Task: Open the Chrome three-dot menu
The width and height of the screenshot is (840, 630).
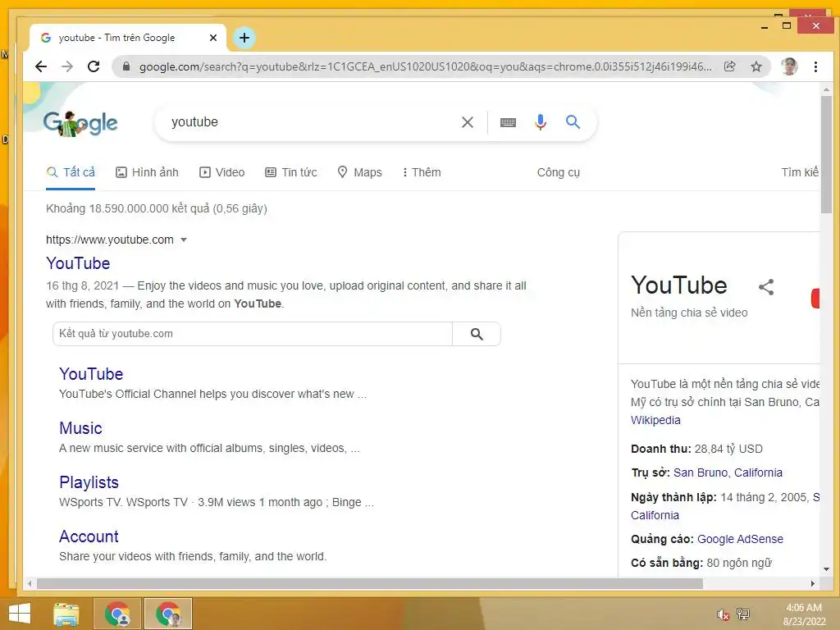Action: [x=815, y=66]
